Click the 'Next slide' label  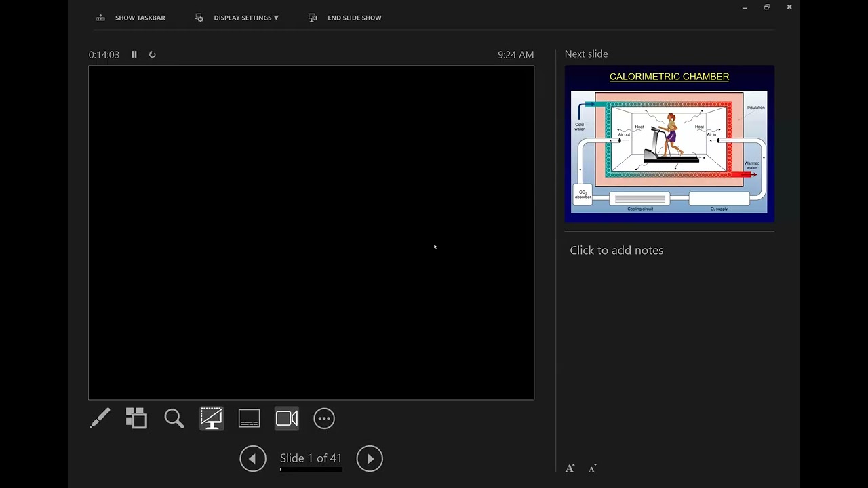pos(586,54)
